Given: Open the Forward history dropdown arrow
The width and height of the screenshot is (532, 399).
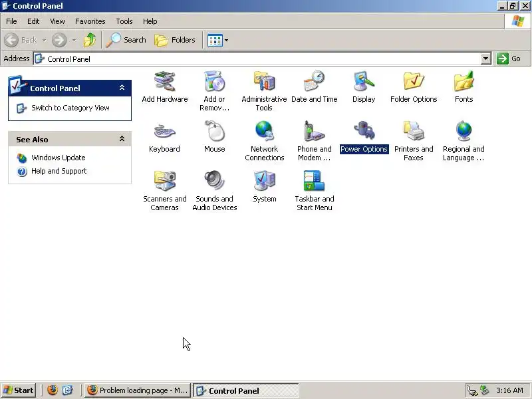Looking at the screenshot, I should pos(74,40).
